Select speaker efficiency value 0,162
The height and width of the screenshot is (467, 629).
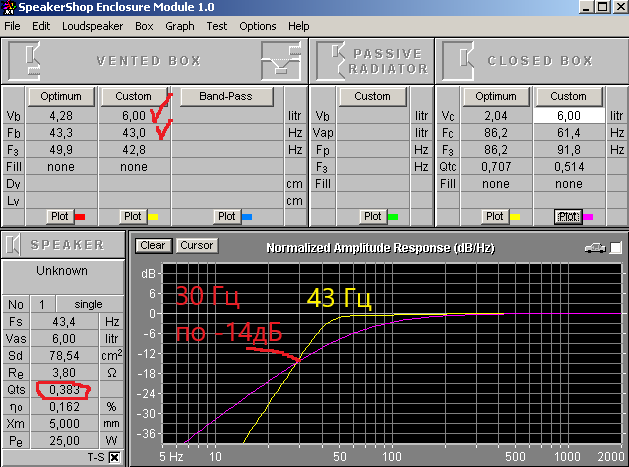click(x=64, y=407)
